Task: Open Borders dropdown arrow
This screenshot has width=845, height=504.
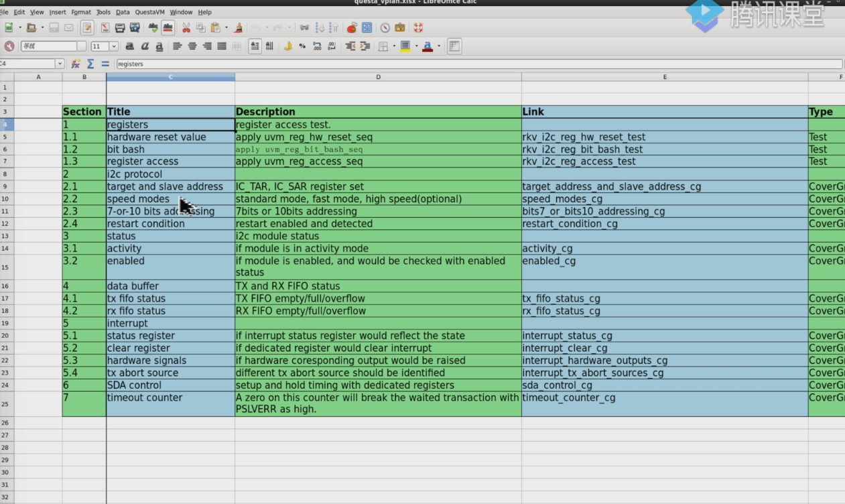Action: (394, 46)
